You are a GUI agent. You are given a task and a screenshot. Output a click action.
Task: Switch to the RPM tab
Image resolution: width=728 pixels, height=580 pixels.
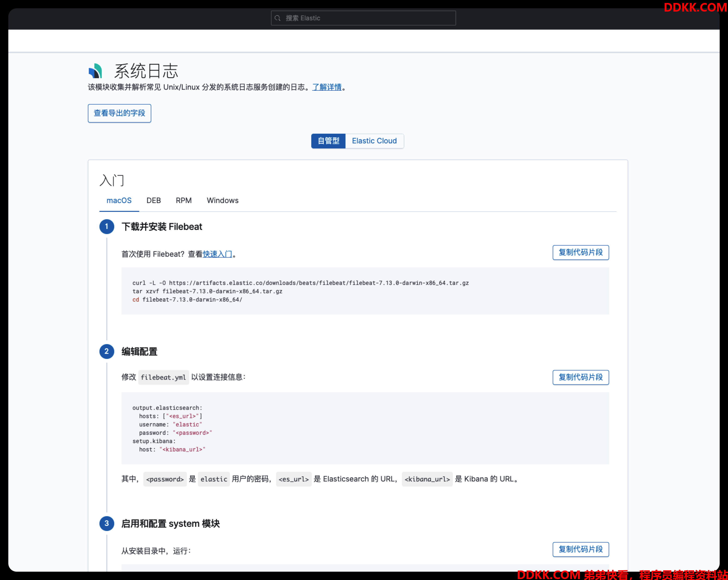(184, 201)
